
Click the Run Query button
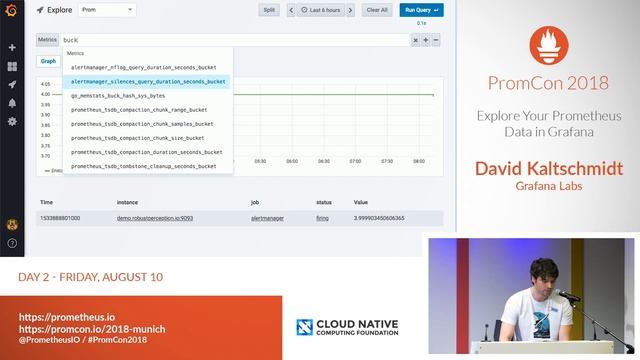[421, 10]
